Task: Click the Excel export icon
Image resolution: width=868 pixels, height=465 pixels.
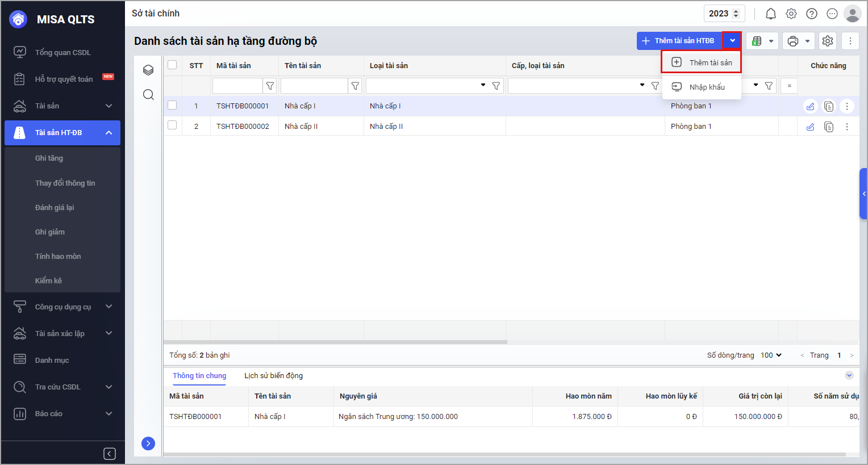Action: coord(757,41)
